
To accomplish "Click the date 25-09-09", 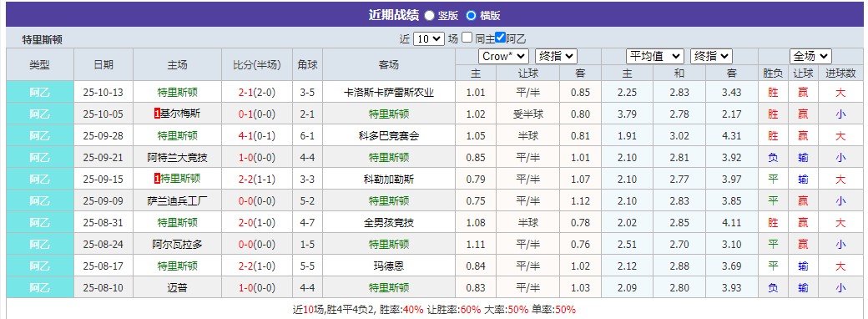I will pos(103,200).
